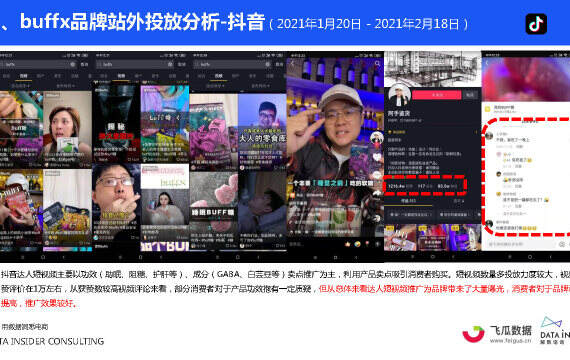The image size is (570, 360).
Task: Tap the back arrow on the playing video
Action: pos(292,63)
